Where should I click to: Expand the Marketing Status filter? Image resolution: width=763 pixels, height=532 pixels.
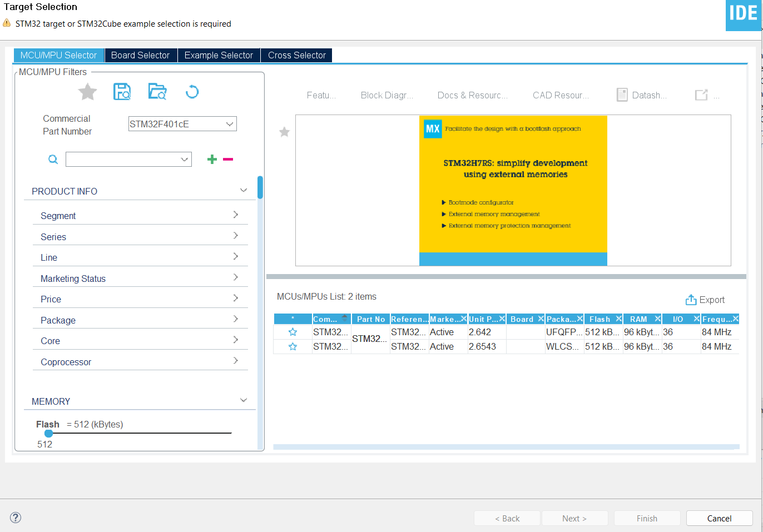tap(236, 277)
